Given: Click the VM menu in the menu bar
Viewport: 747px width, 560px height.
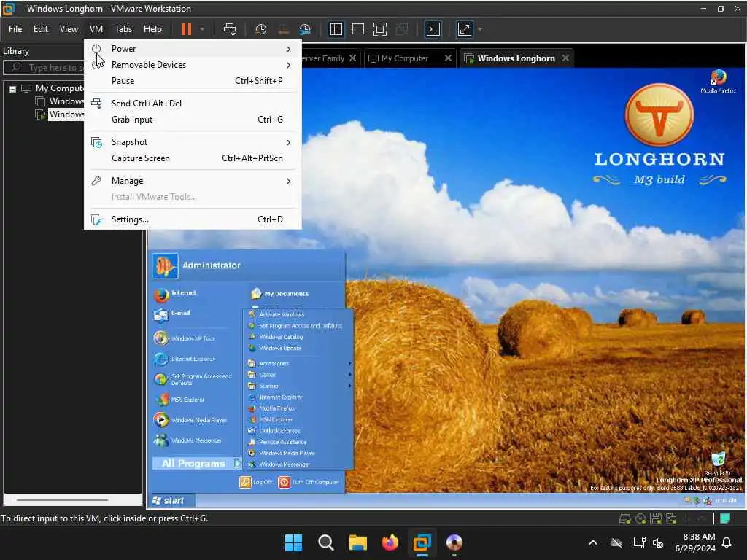Looking at the screenshot, I should click(x=96, y=29).
